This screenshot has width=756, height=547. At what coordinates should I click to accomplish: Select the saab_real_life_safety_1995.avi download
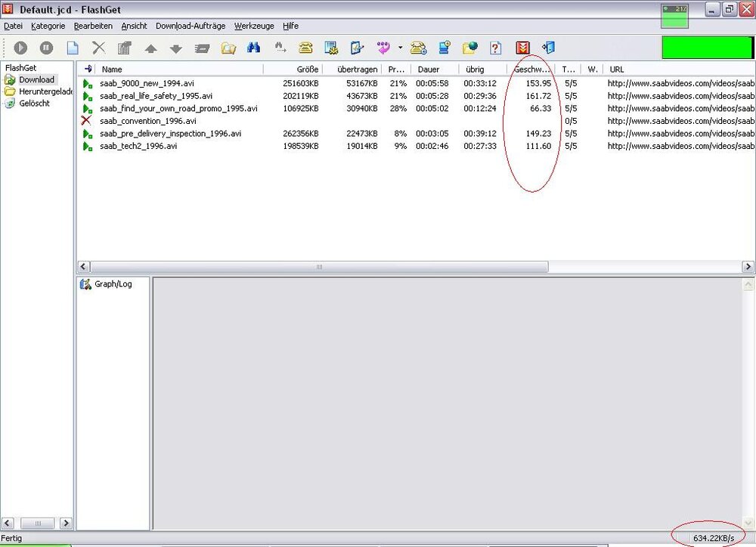(416, 96)
